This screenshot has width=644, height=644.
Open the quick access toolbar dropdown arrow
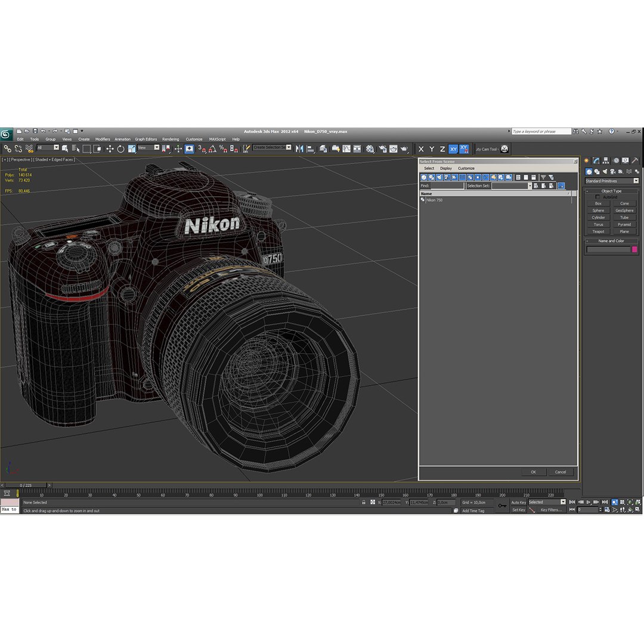[82, 131]
